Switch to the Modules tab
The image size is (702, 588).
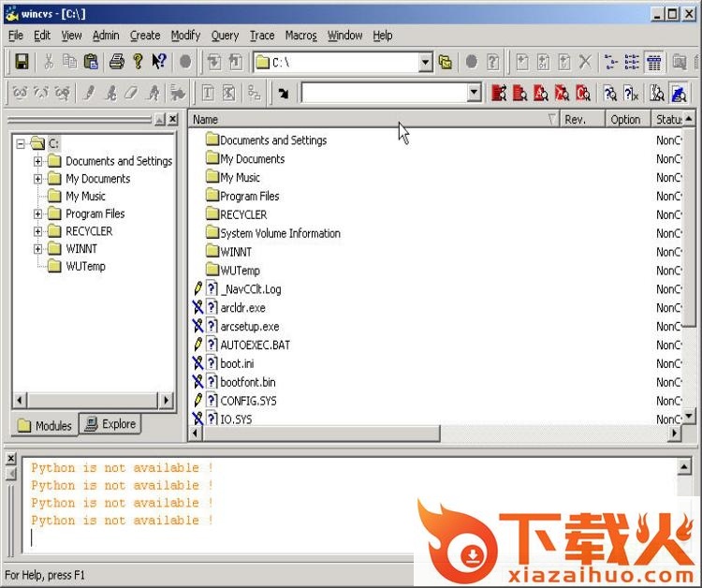(45, 425)
